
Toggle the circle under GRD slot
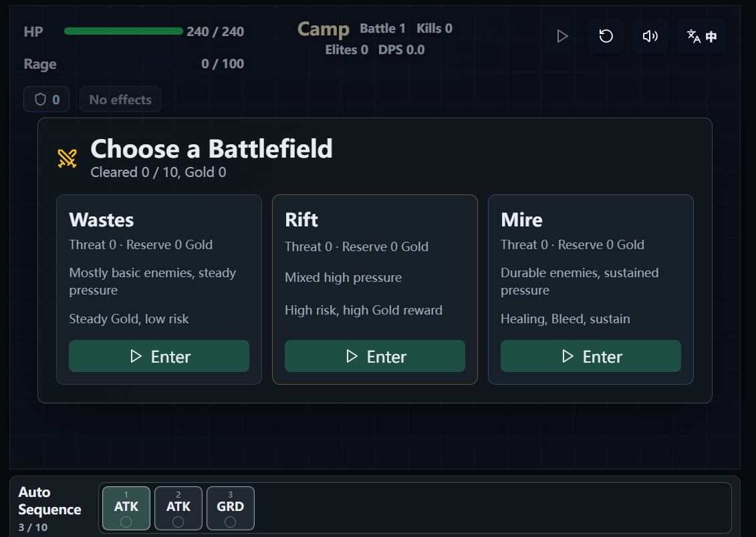pos(230,522)
